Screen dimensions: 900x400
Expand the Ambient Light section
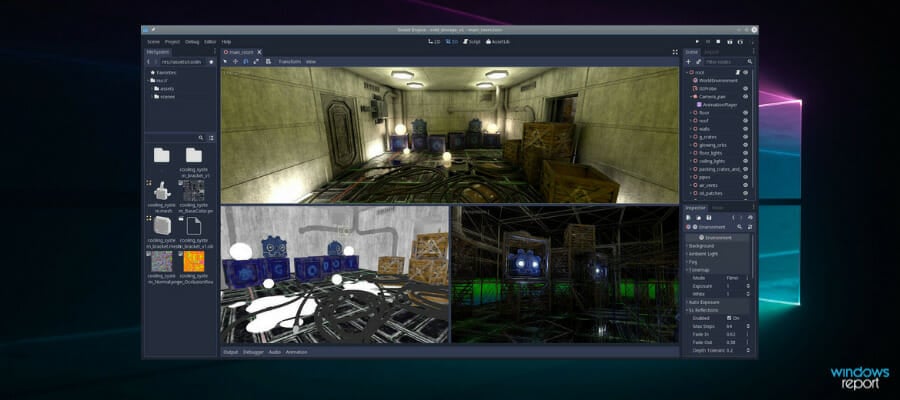point(717,254)
